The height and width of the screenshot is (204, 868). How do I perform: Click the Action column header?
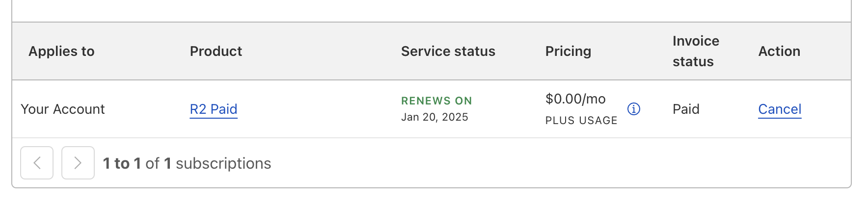click(779, 51)
